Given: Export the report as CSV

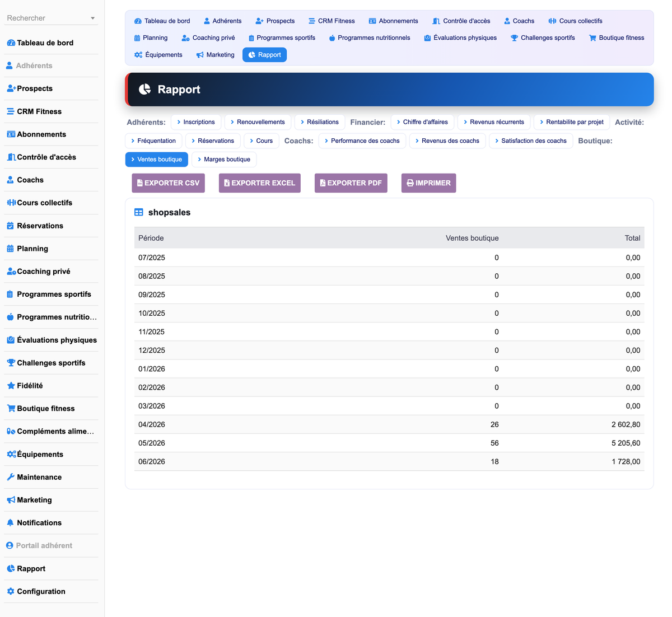Looking at the screenshot, I should click(x=169, y=183).
